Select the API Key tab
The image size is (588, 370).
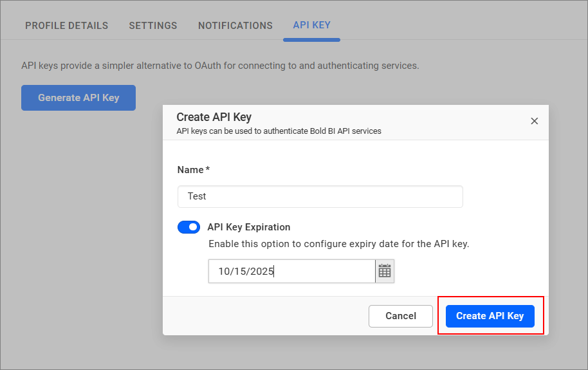tap(311, 25)
